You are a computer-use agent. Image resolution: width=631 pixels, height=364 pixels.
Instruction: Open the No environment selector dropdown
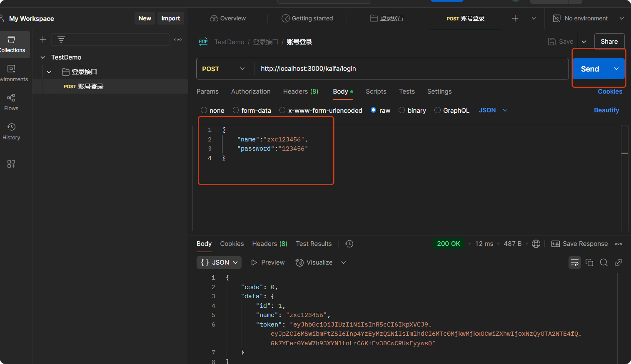tap(588, 18)
